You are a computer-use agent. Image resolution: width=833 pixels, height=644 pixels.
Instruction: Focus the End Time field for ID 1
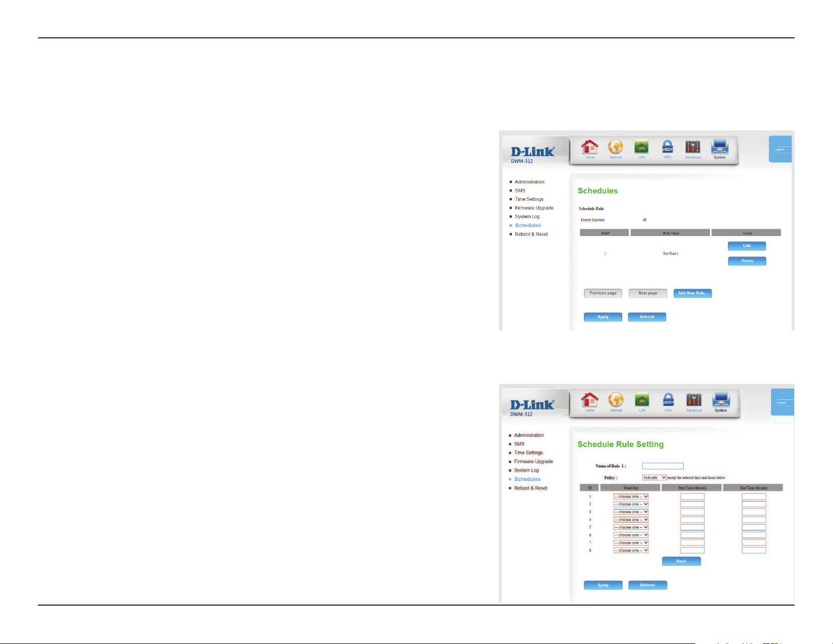(x=754, y=496)
